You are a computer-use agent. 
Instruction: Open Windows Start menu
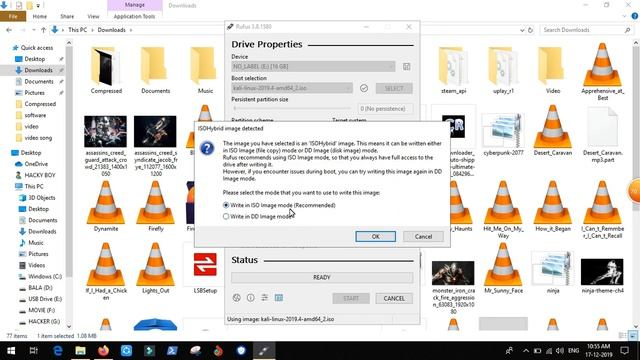point(11,351)
